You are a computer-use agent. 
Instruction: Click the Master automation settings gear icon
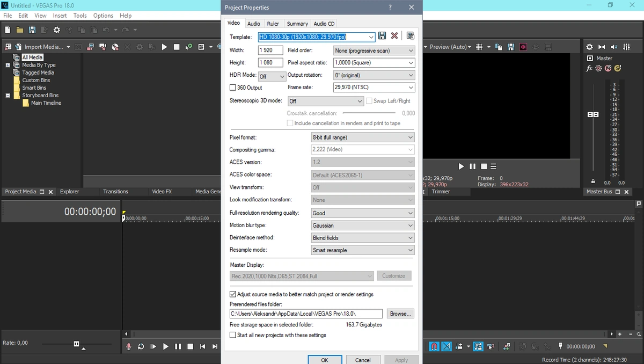click(x=598, y=68)
